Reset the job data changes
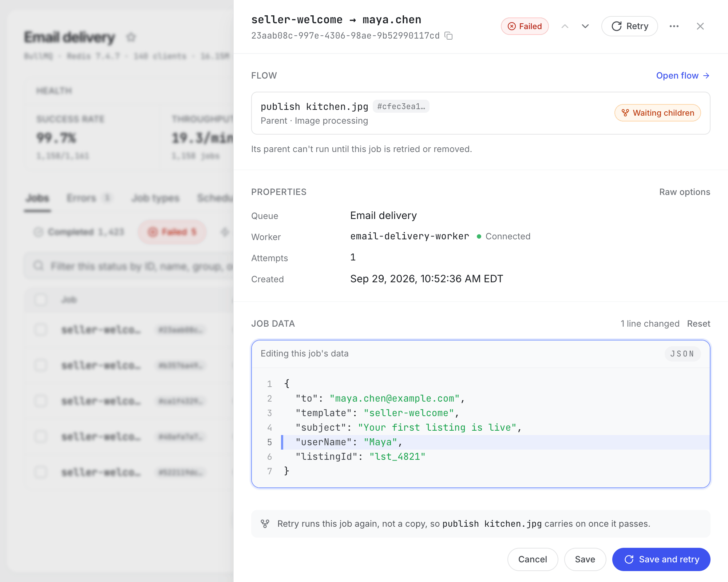The width and height of the screenshot is (728, 582). tap(699, 324)
